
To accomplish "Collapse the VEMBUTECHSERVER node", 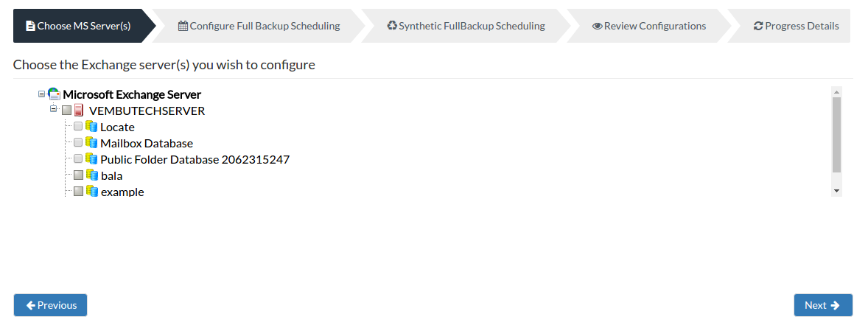I will (x=54, y=108).
